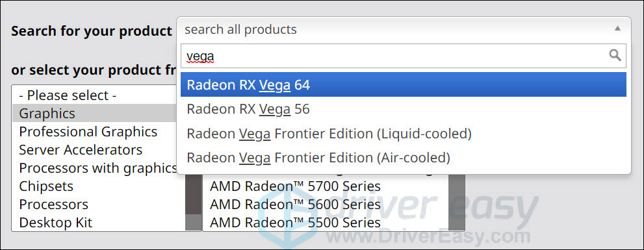644x250 pixels.
Task: Pick Radeon Vega Frontier Edition (Liquid-cooled)
Action: click(404, 133)
